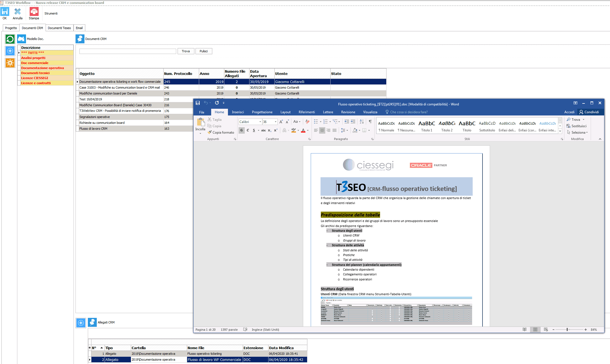Click the Repeat icon in Word quick access toolbar
Screen dimensions: 610x364
(x=217, y=103)
